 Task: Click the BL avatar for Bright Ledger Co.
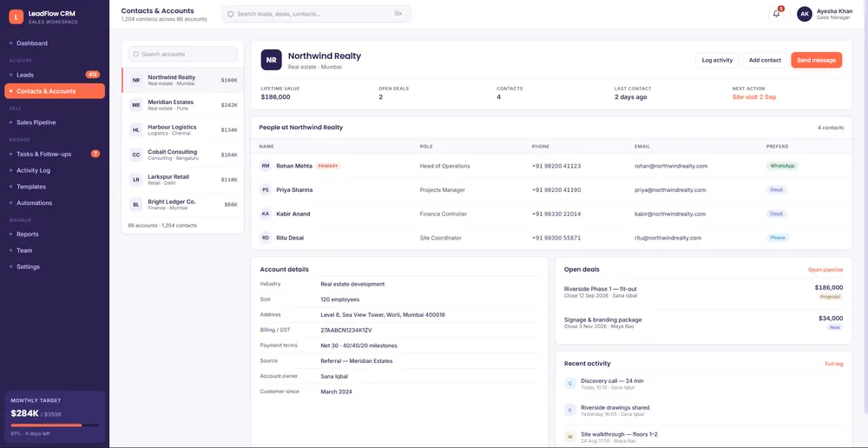click(135, 204)
